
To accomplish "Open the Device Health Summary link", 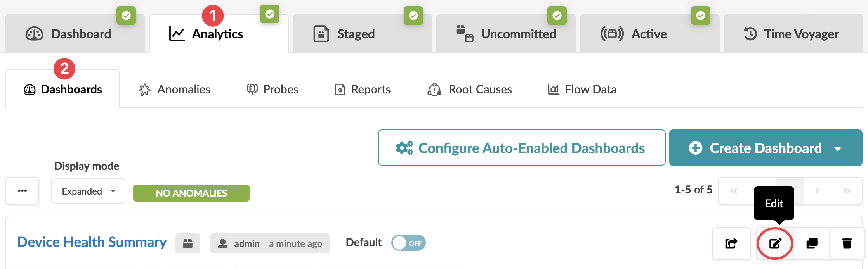I will pos(92,242).
